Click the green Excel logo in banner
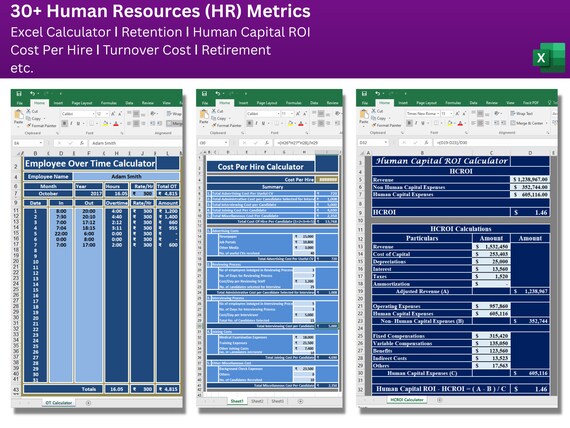Screen dimensions: 570x428 [549, 57]
